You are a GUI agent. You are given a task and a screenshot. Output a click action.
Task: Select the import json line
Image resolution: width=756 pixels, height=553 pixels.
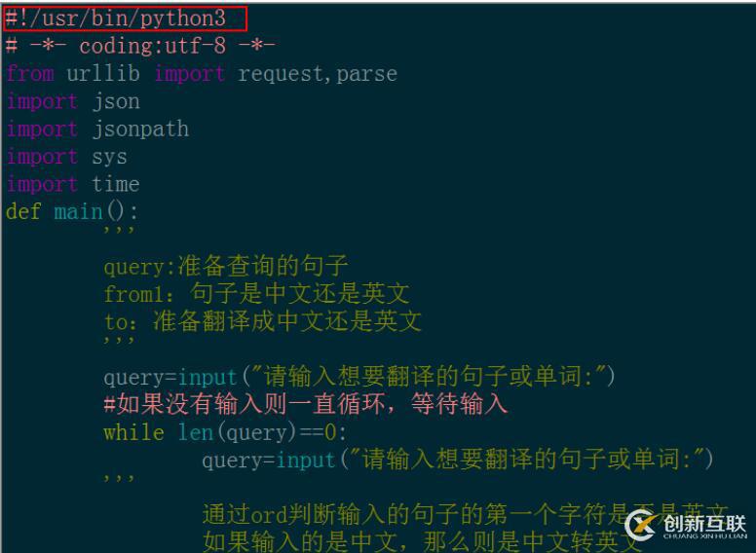(73, 101)
